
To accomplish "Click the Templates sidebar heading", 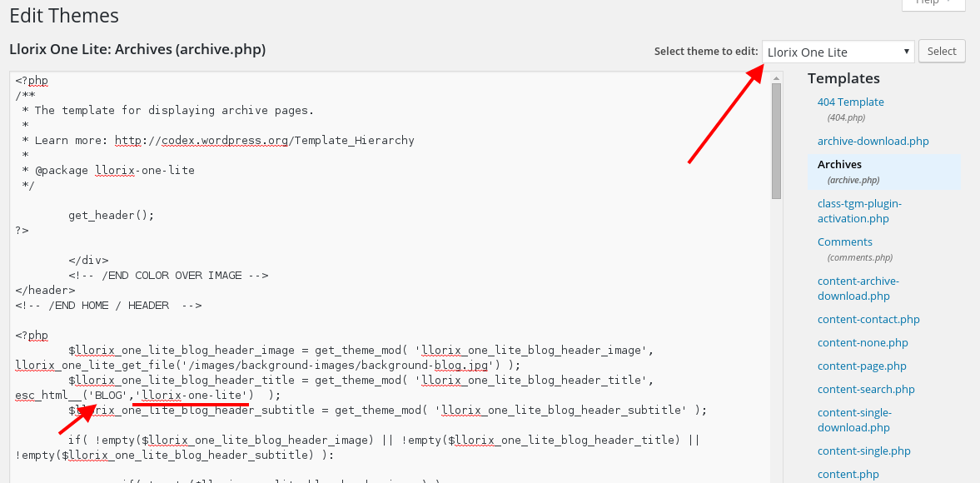I will [x=843, y=78].
